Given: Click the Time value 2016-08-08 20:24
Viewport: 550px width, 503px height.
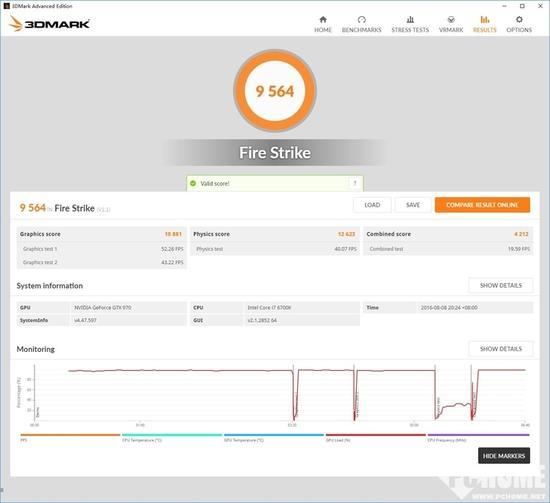Looking at the screenshot, I should [x=449, y=308].
